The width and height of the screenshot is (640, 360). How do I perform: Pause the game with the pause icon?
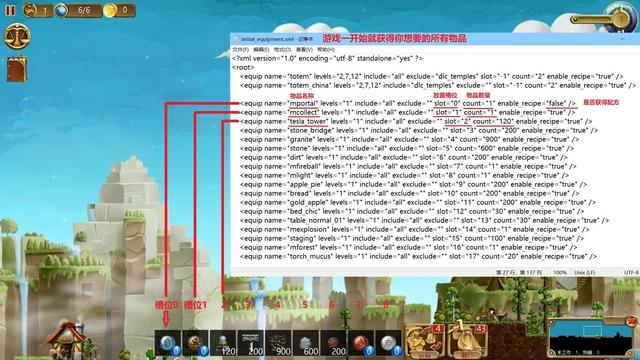pos(10,10)
